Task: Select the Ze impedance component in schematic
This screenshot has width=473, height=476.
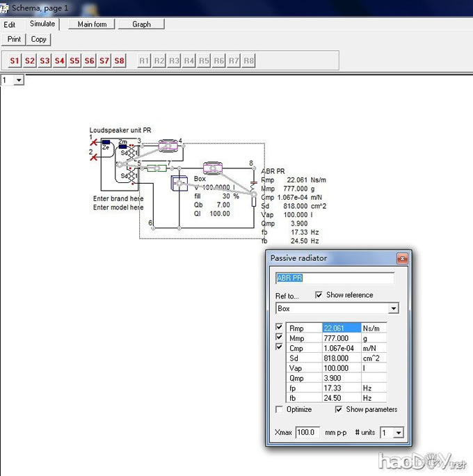Action: coord(106,146)
